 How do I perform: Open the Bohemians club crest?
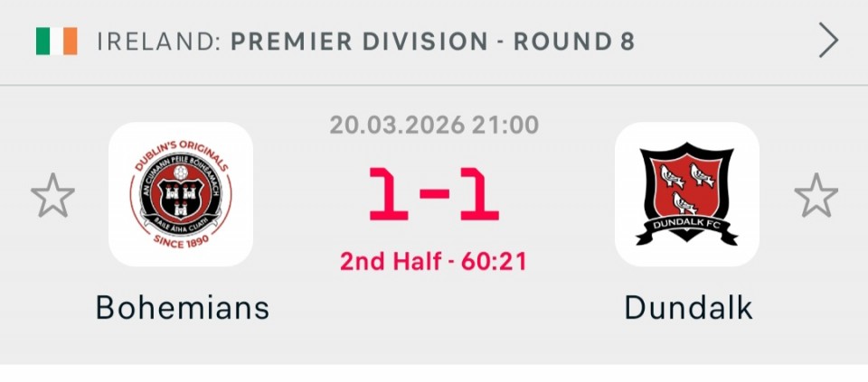pos(180,194)
